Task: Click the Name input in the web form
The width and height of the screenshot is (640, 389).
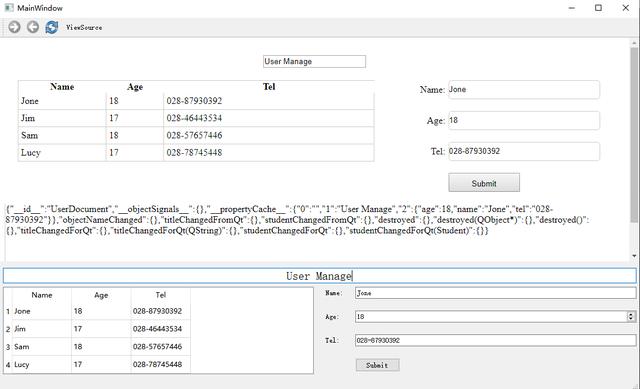Action: (x=524, y=89)
